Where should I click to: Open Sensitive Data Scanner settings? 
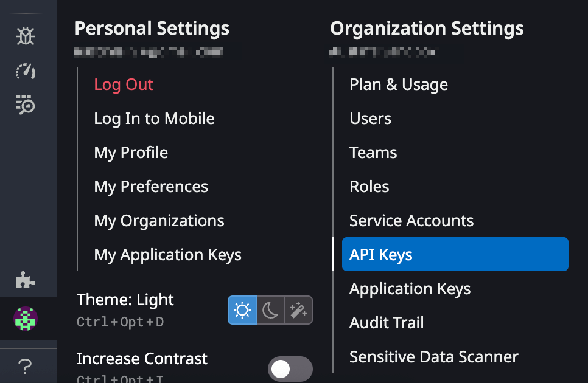[433, 357]
